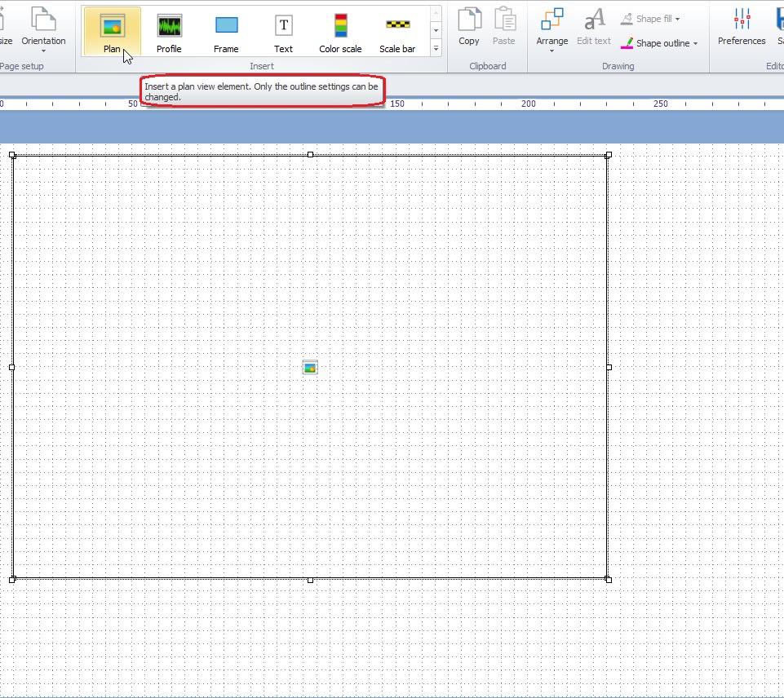The width and height of the screenshot is (784, 698).
Task: Open Preferences in the Editor group
Action: 741,29
